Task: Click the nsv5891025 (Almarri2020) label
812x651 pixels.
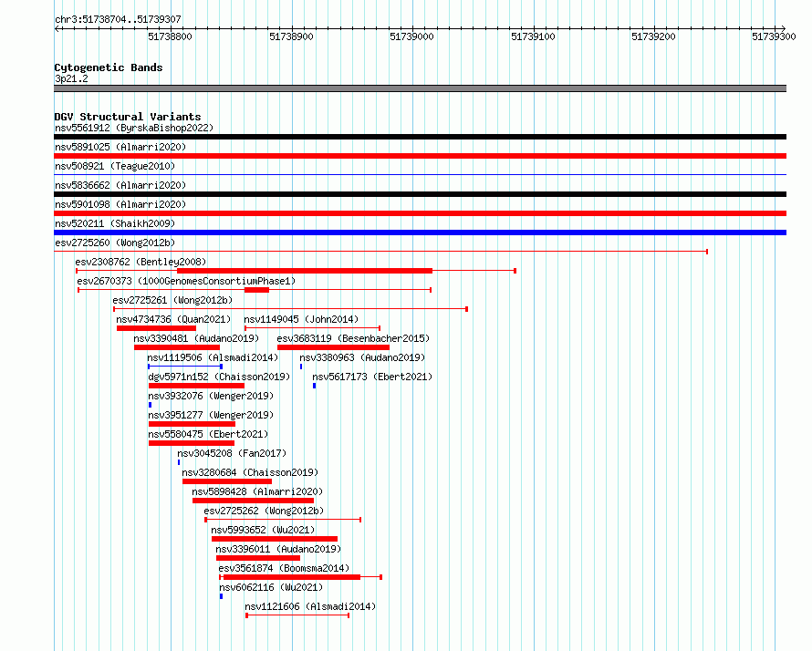Action: pyautogui.click(x=120, y=147)
